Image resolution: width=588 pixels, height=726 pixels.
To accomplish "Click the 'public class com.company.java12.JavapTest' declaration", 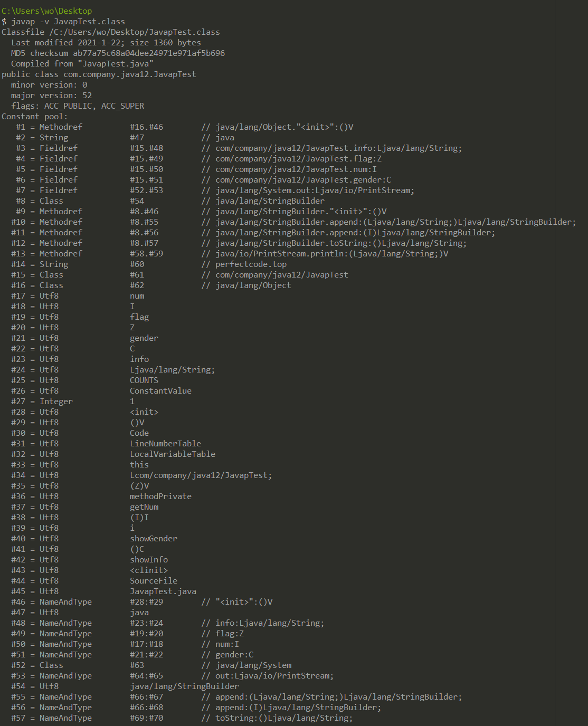I will pos(99,74).
